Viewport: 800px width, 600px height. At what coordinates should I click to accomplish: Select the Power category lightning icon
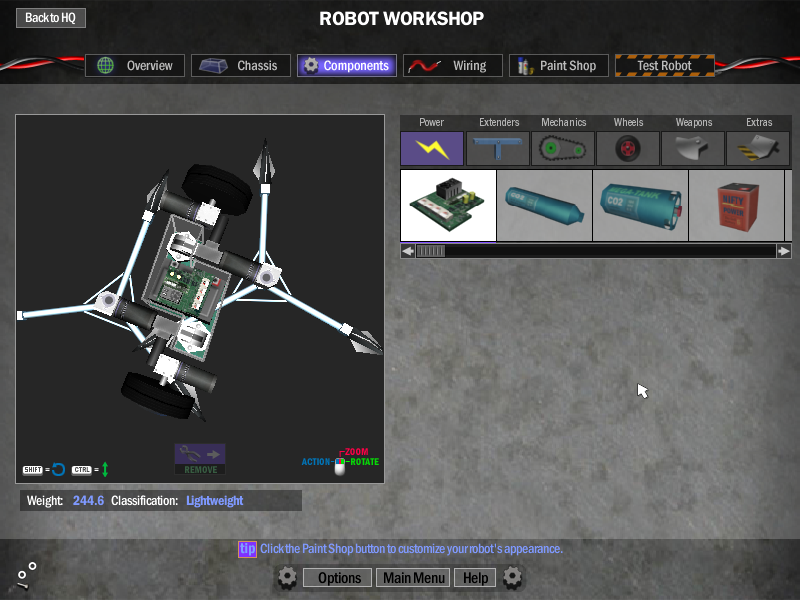pos(432,148)
